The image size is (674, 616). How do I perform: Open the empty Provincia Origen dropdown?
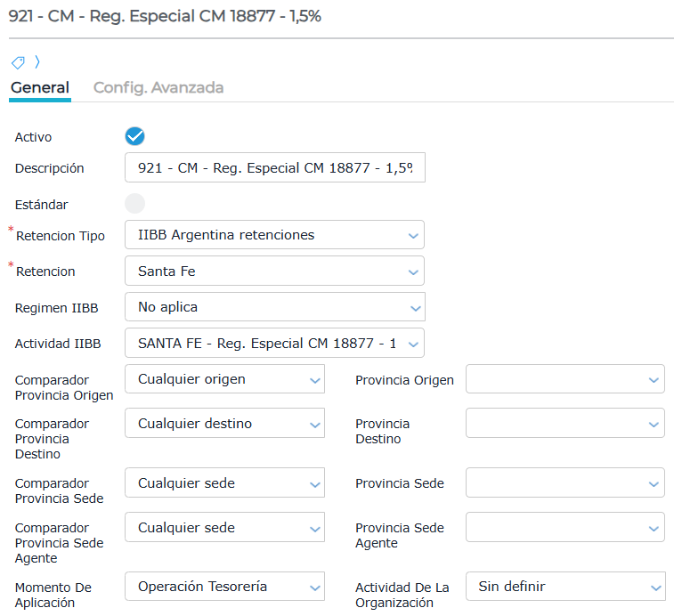564,379
